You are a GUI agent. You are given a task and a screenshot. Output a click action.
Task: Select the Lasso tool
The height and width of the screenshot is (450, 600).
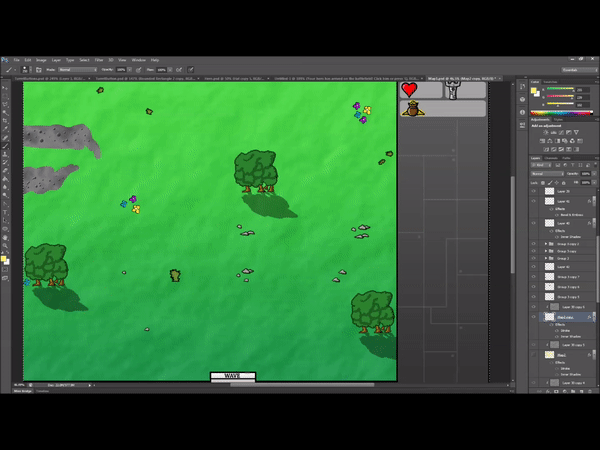(x=5, y=103)
